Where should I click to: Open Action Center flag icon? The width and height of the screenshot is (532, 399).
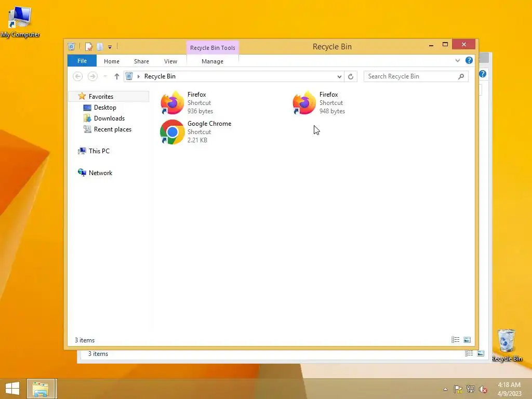458,389
